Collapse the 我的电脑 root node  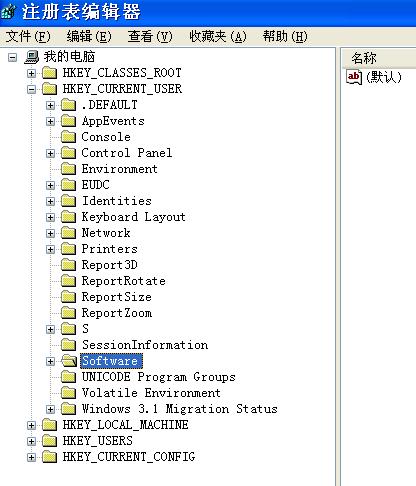[x=13, y=57]
